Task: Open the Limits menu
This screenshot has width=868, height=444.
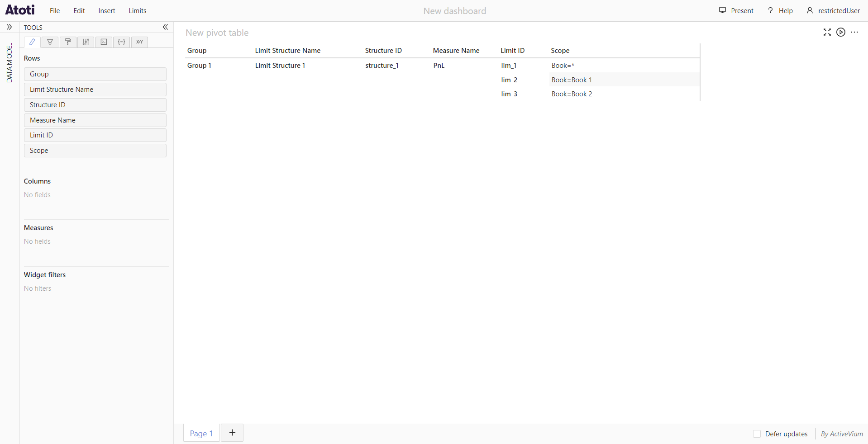Action: 137,11
